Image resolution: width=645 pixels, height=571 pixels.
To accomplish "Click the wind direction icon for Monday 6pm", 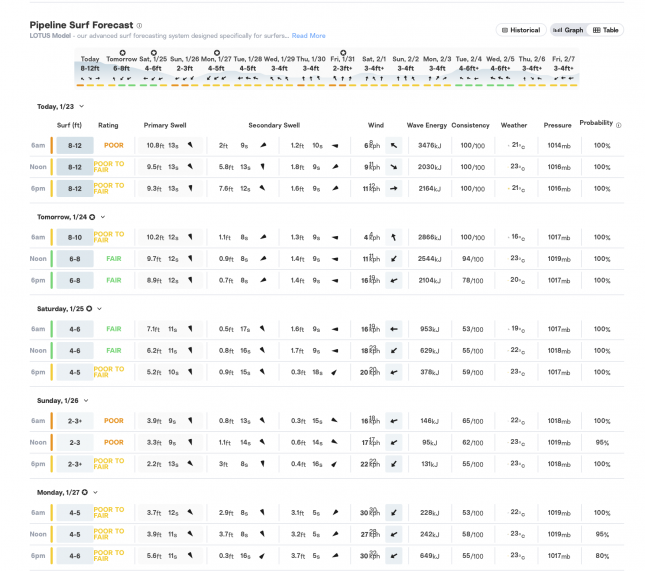I will [x=394, y=555].
